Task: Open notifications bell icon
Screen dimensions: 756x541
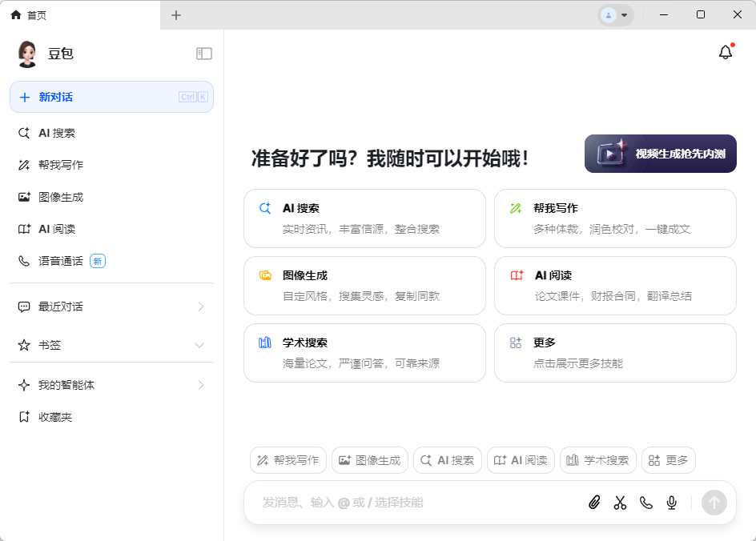Action: pyautogui.click(x=726, y=52)
